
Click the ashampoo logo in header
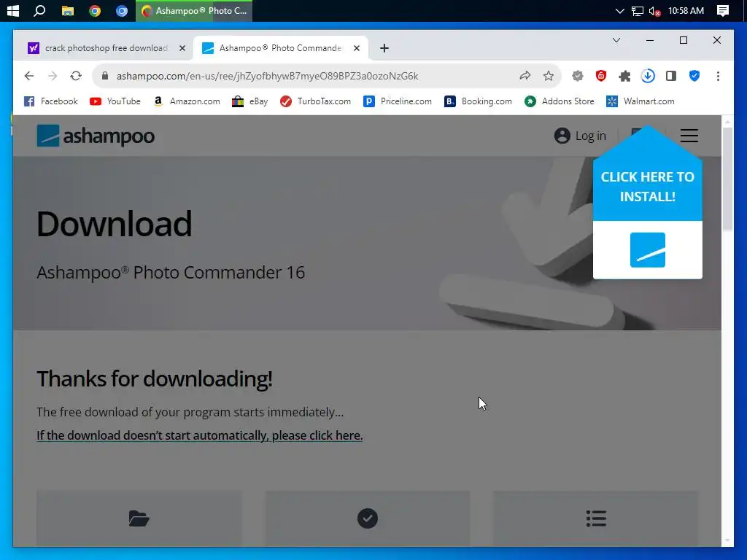click(96, 136)
